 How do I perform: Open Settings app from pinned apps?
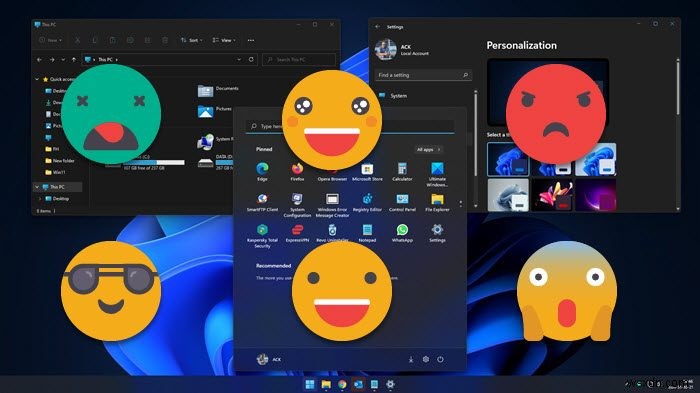click(x=437, y=233)
